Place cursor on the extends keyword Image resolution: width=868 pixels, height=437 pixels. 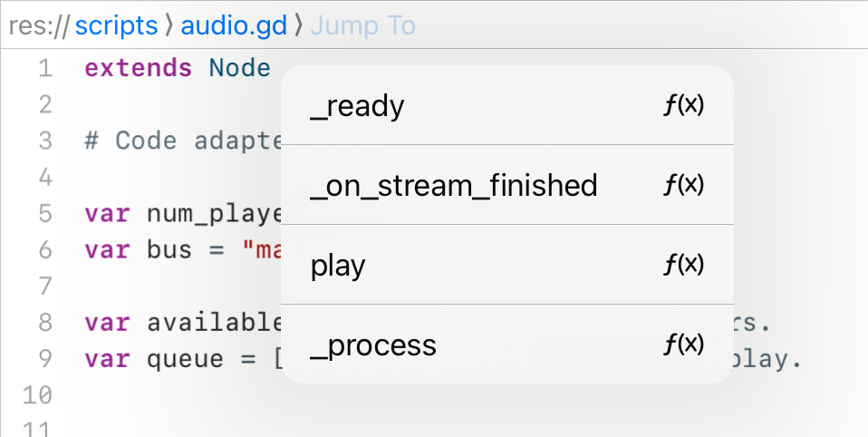138,68
